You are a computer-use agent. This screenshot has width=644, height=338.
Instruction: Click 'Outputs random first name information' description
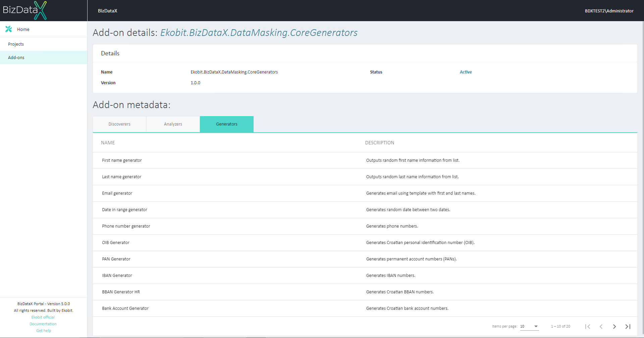coord(413,160)
